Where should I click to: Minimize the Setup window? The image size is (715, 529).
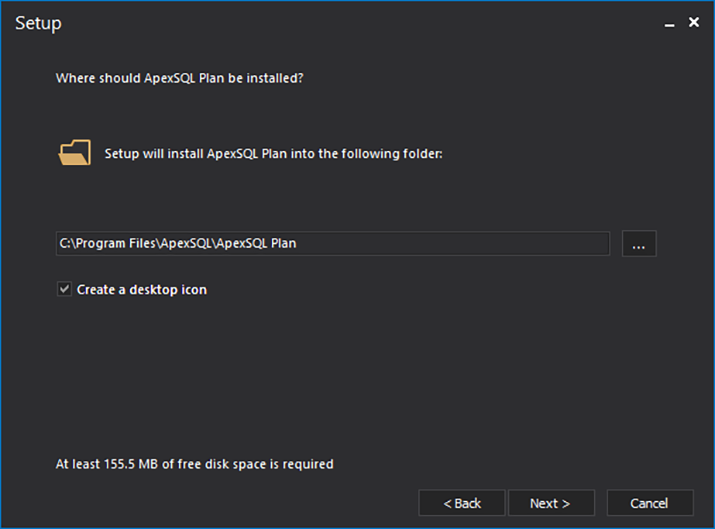[x=669, y=23]
